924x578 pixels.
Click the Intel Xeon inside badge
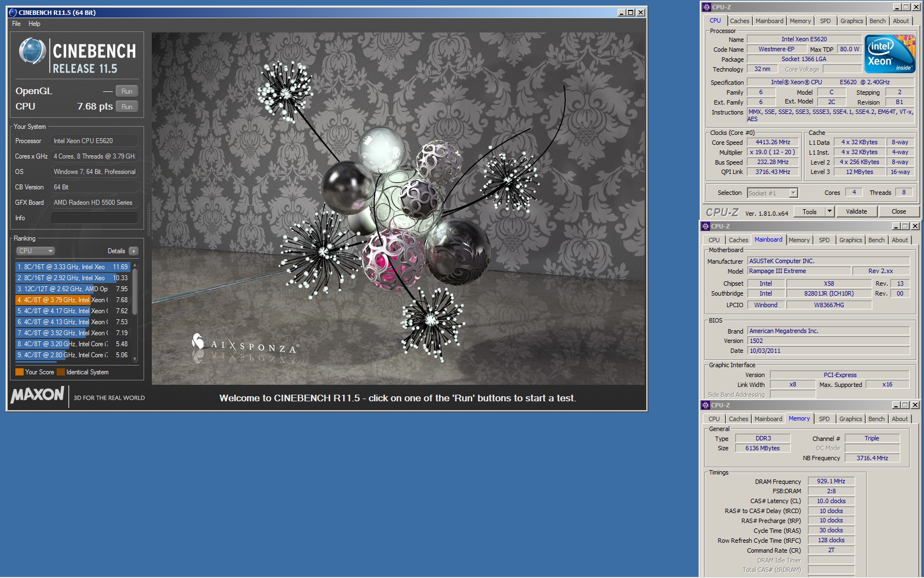point(889,54)
